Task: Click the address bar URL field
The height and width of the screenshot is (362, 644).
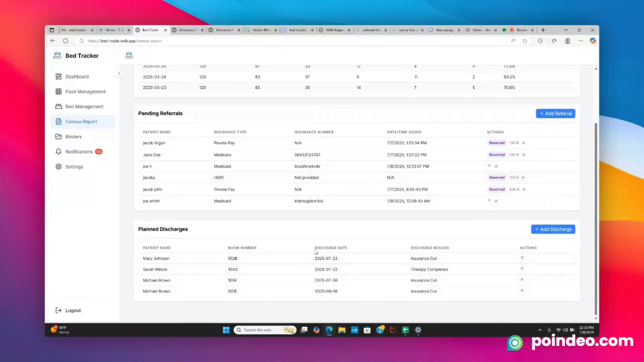Action: point(124,41)
